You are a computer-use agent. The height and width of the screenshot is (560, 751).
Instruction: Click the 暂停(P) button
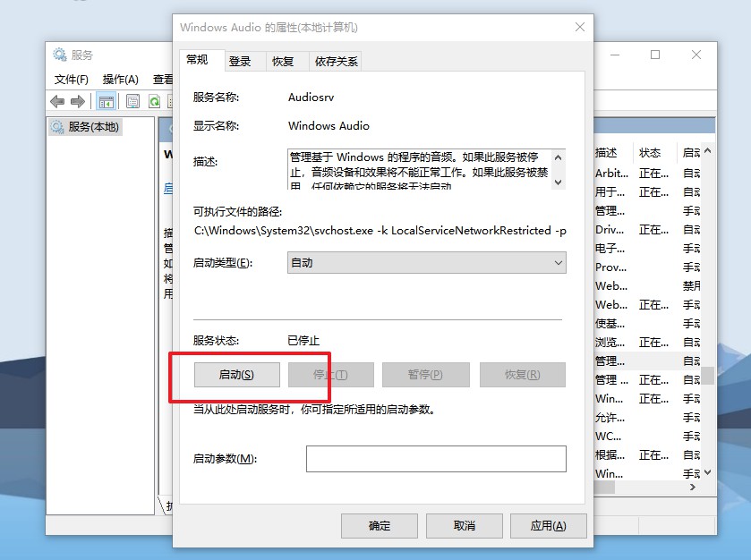tap(425, 374)
